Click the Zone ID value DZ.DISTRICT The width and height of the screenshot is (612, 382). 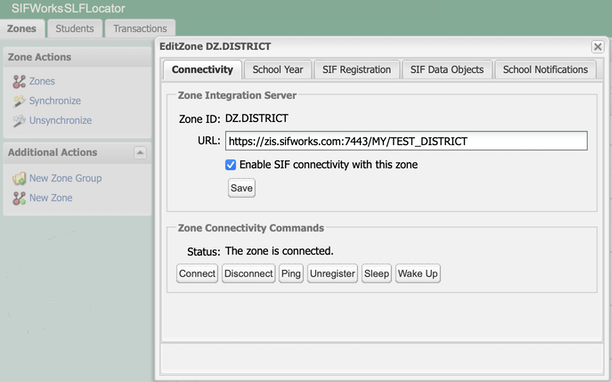pyautogui.click(x=257, y=118)
